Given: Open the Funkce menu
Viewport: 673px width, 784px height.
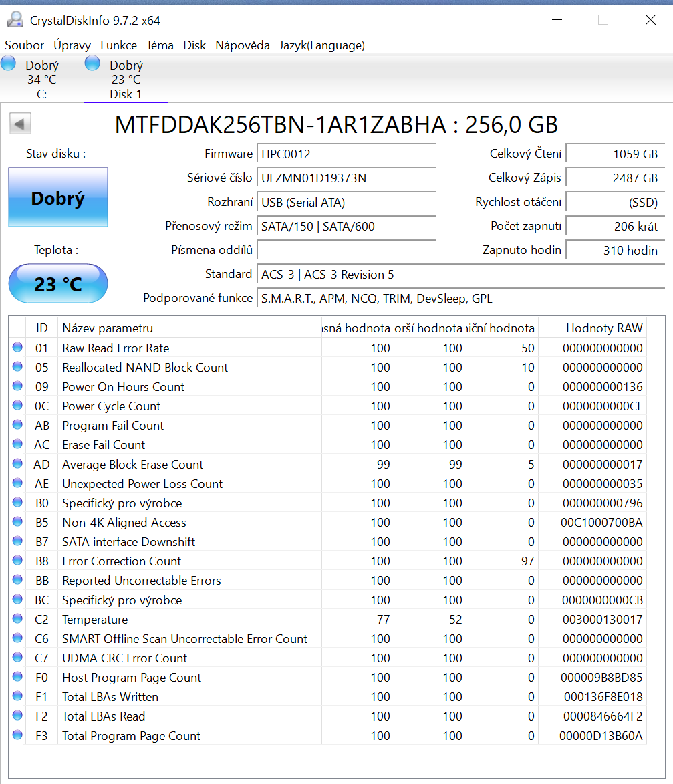Looking at the screenshot, I should click(118, 45).
